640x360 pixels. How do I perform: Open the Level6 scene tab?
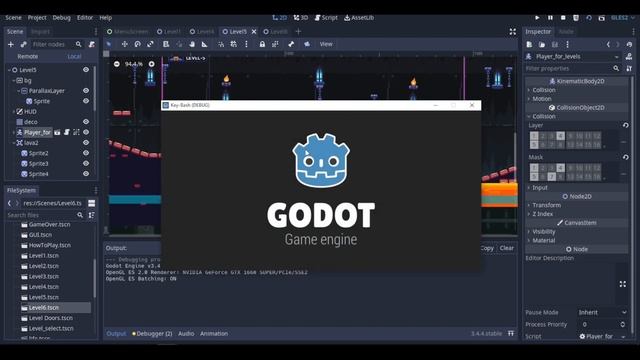(276, 31)
